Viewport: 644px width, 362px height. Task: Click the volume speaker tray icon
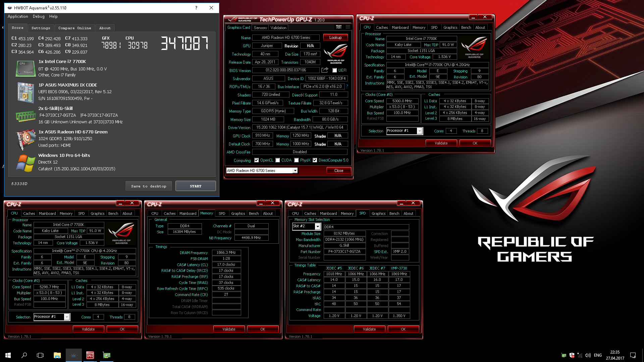(x=588, y=355)
